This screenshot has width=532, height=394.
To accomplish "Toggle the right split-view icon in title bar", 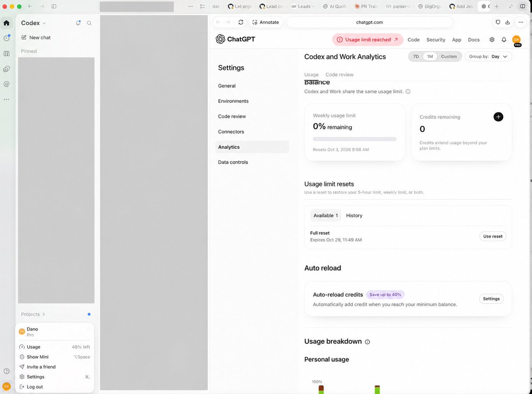I will (523, 7).
